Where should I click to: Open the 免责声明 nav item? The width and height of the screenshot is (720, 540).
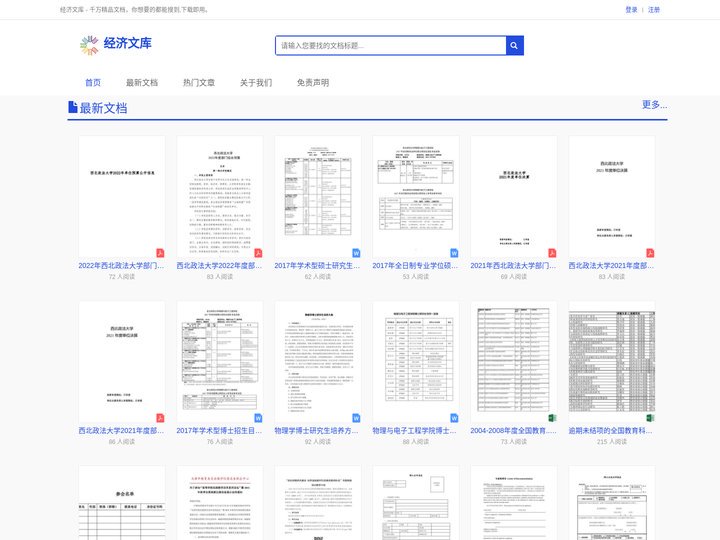[313, 83]
